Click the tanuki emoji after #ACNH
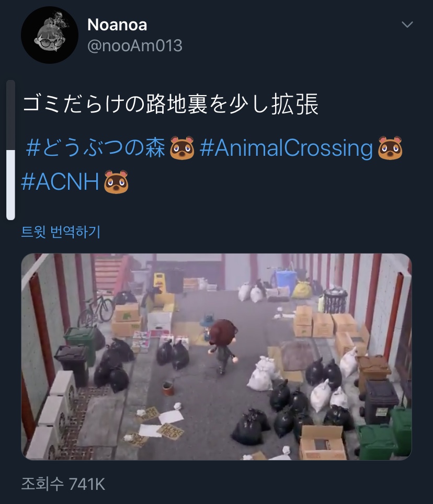 (116, 182)
